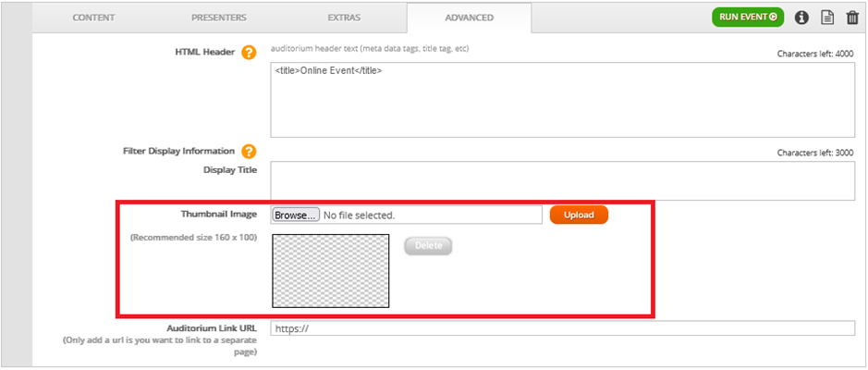Open Filter Display Information help icon

[x=249, y=151]
